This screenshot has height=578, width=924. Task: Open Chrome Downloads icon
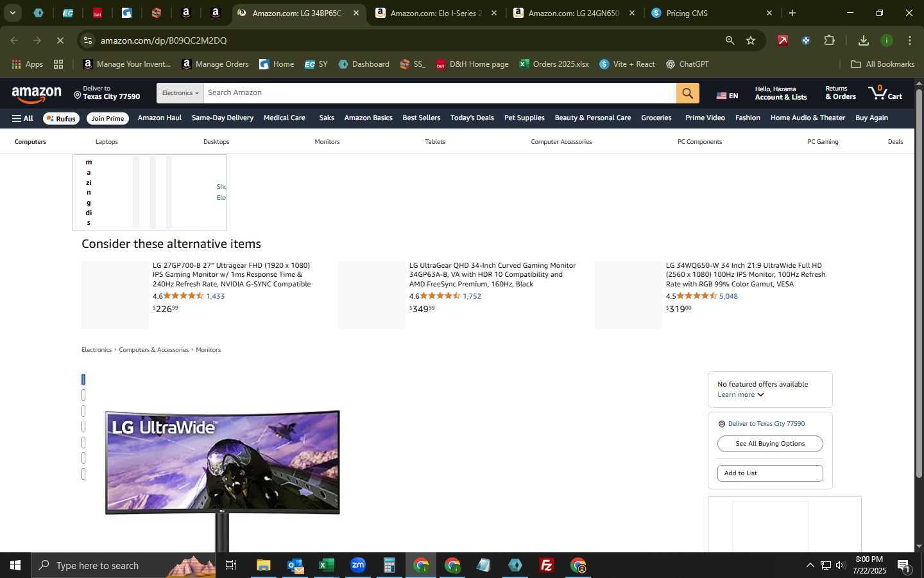tap(864, 40)
